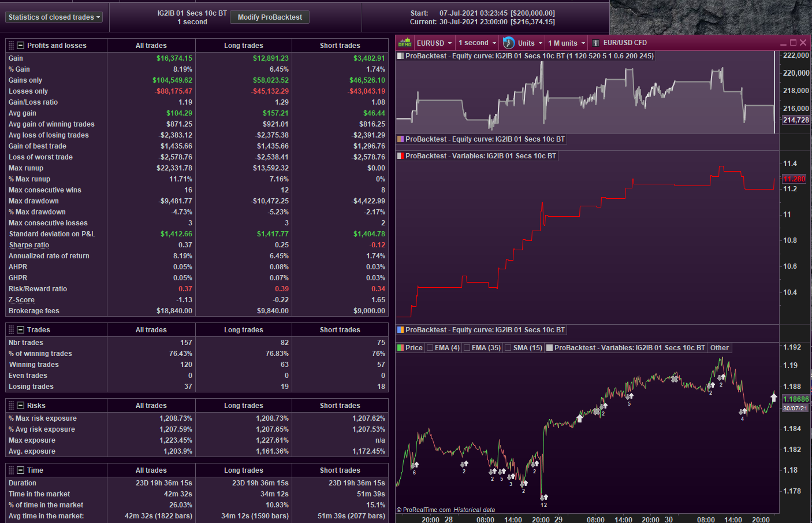Collapse the Risks section
812x523 pixels.
coord(21,405)
